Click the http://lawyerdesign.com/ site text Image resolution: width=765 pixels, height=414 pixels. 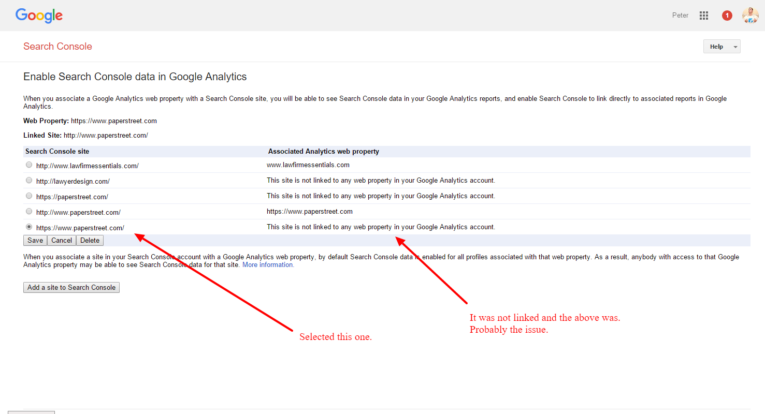[73, 181]
